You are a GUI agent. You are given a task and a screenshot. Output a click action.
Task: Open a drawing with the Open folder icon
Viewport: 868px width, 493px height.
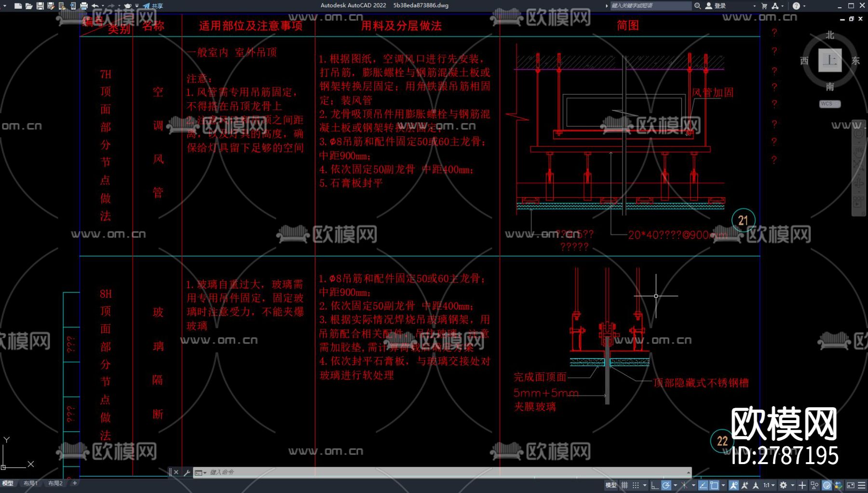29,6
